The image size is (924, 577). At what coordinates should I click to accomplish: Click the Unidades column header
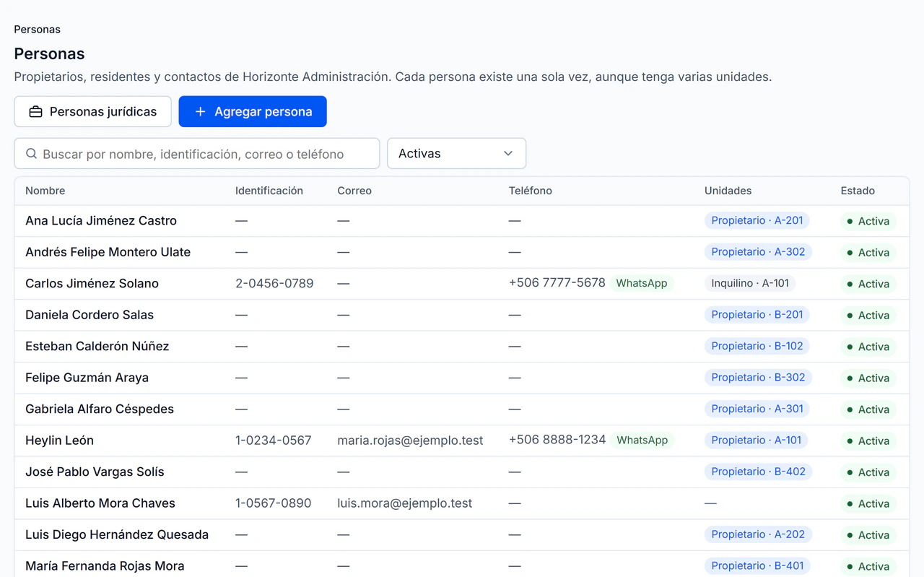click(728, 191)
